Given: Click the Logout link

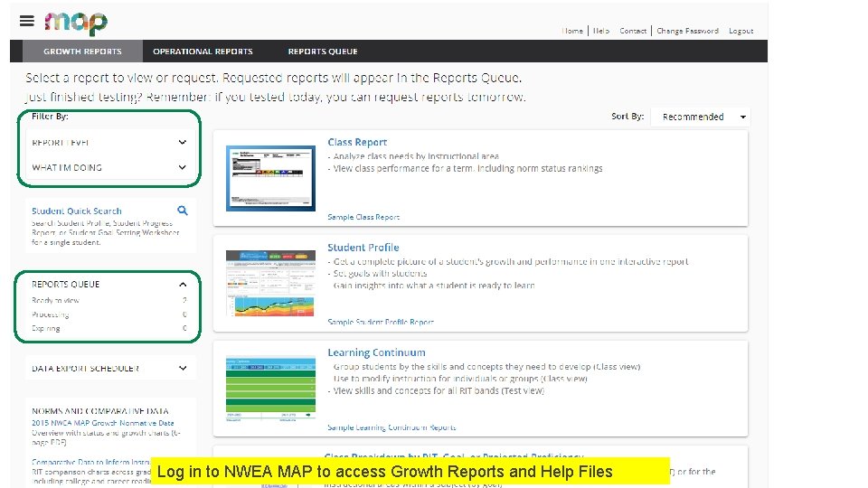Looking at the screenshot, I should (x=741, y=31).
